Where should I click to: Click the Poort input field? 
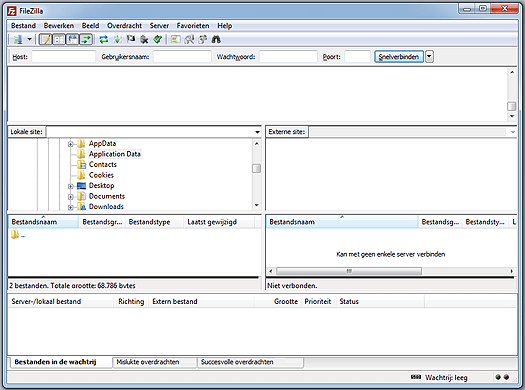(x=357, y=57)
